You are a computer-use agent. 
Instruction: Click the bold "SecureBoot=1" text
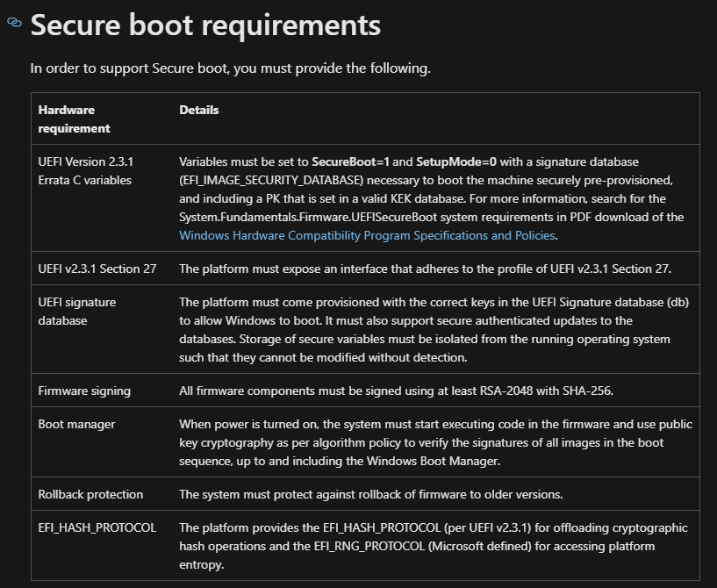[350, 161]
